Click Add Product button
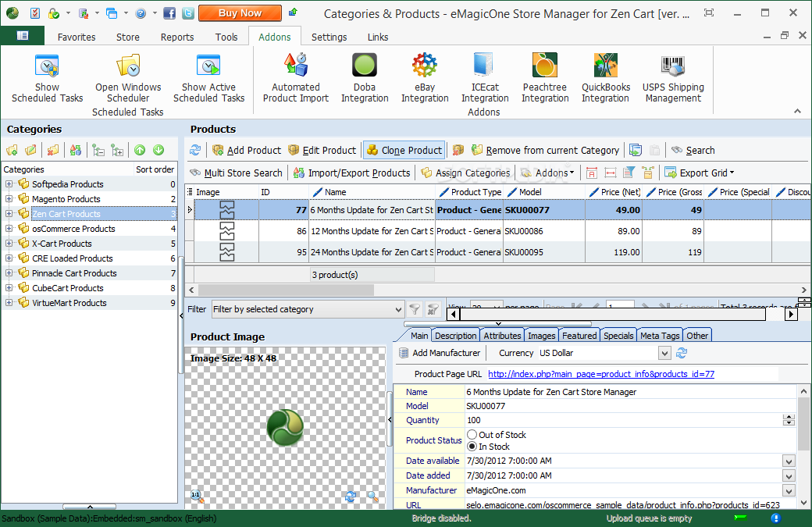This screenshot has width=812, height=527. tap(247, 150)
